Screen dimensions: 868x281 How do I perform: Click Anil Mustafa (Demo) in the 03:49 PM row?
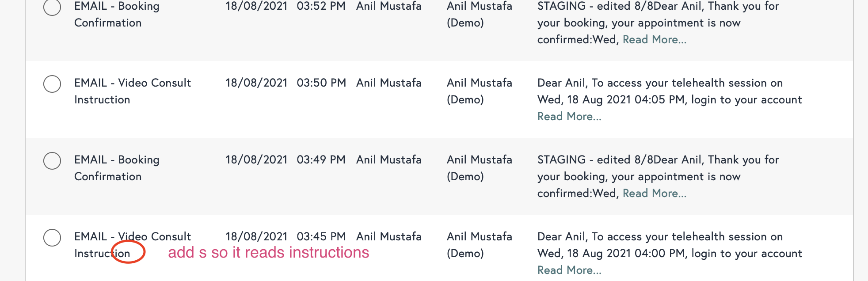tap(479, 168)
